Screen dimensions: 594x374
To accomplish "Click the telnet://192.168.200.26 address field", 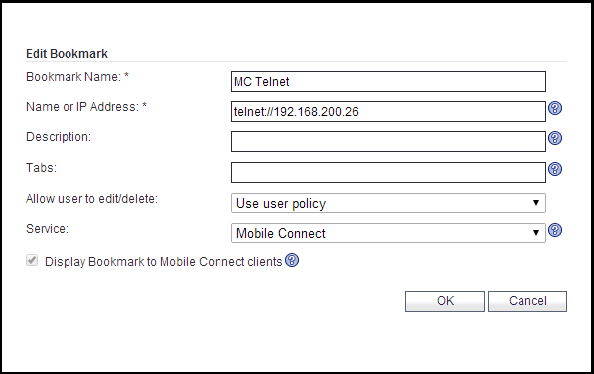I will click(x=388, y=111).
